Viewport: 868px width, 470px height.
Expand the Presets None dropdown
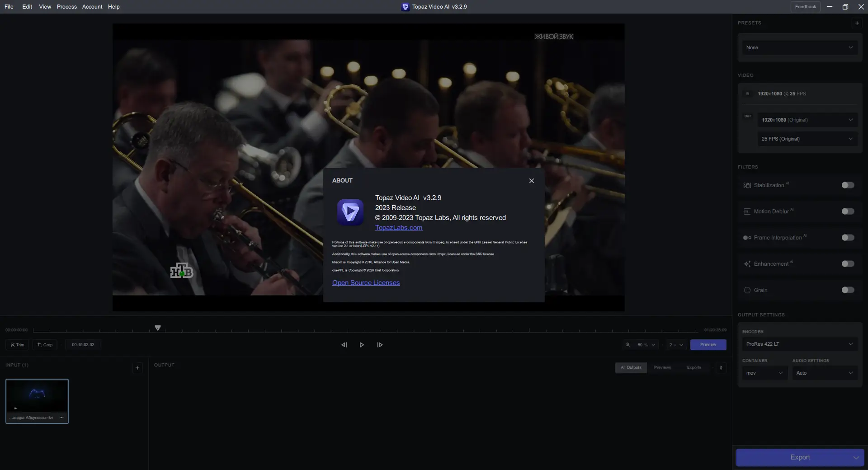tap(800, 47)
